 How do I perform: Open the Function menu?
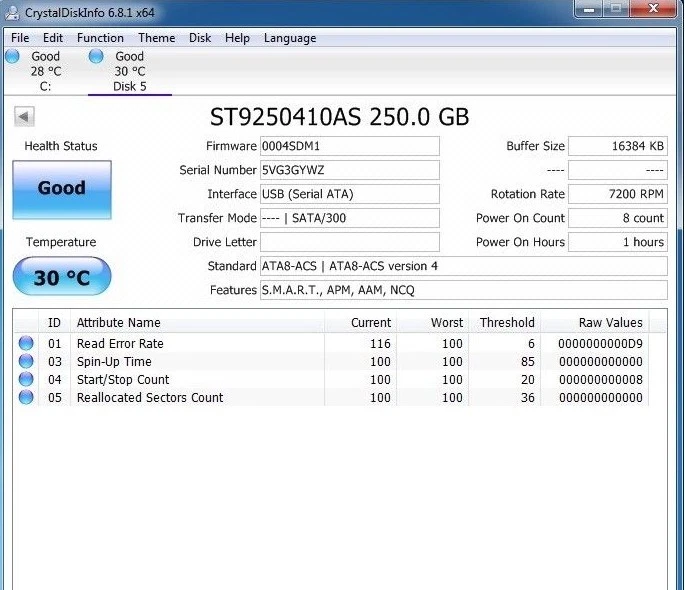tap(100, 38)
